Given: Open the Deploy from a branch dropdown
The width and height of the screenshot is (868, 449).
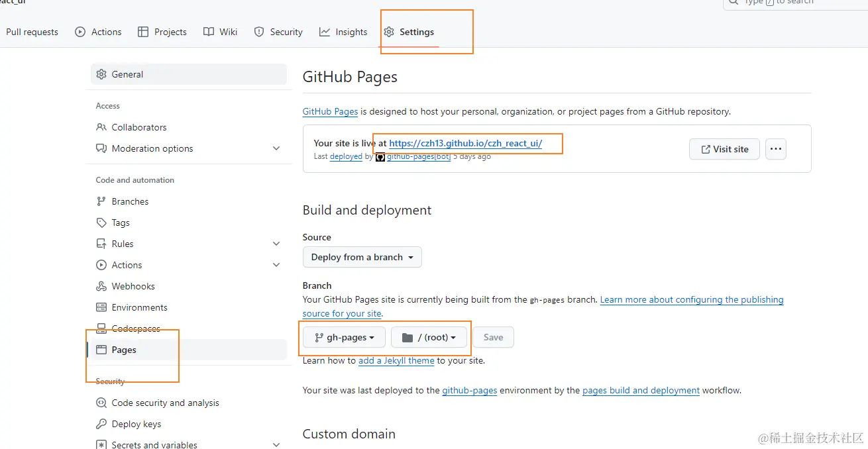Looking at the screenshot, I should [362, 257].
